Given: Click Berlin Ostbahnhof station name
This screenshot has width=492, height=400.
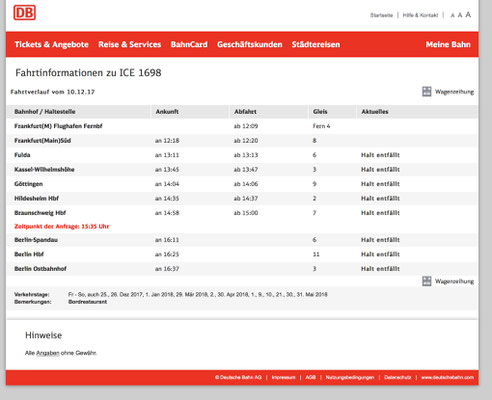Looking at the screenshot, I should 40,269.
